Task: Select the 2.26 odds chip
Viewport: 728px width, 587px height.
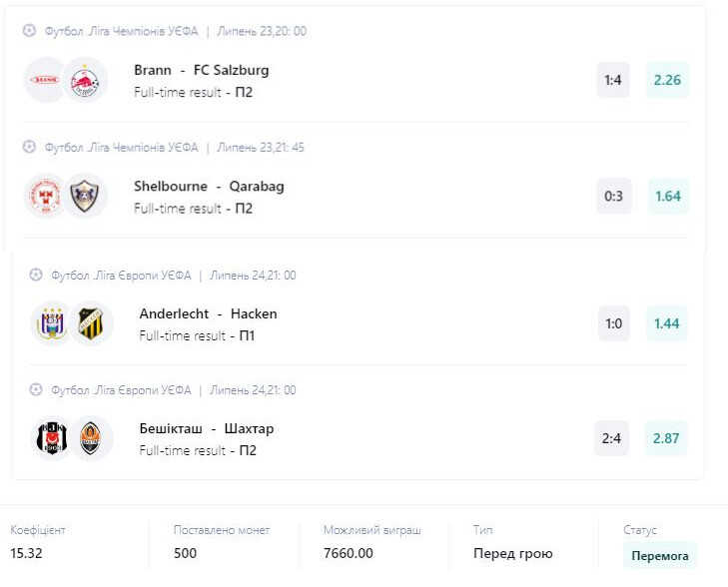Action: 667,80
